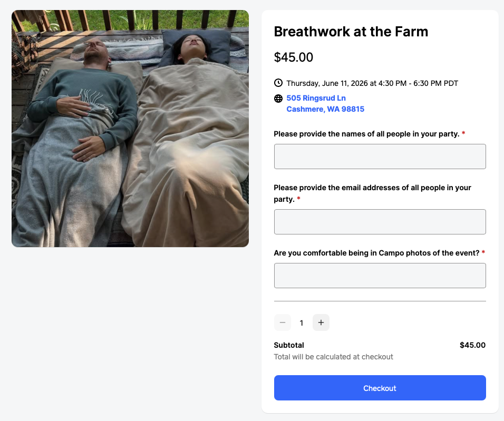Focus the Campo photos comfort input field
This screenshot has width=504, height=421.
tap(380, 276)
